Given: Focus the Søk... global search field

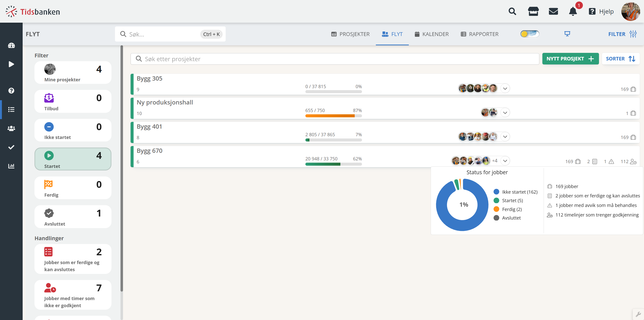Looking at the screenshot, I should [x=170, y=34].
